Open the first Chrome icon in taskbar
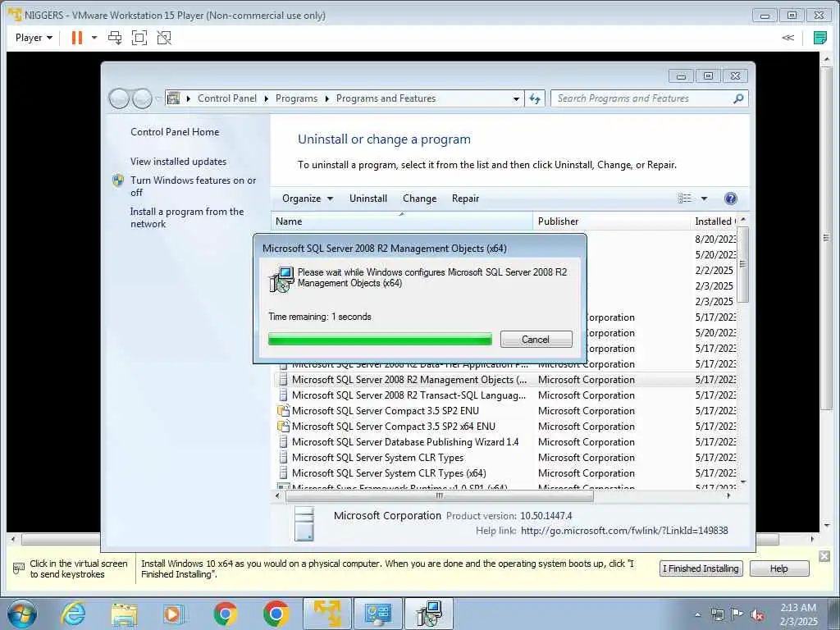This screenshot has height=630, width=840. click(x=225, y=614)
